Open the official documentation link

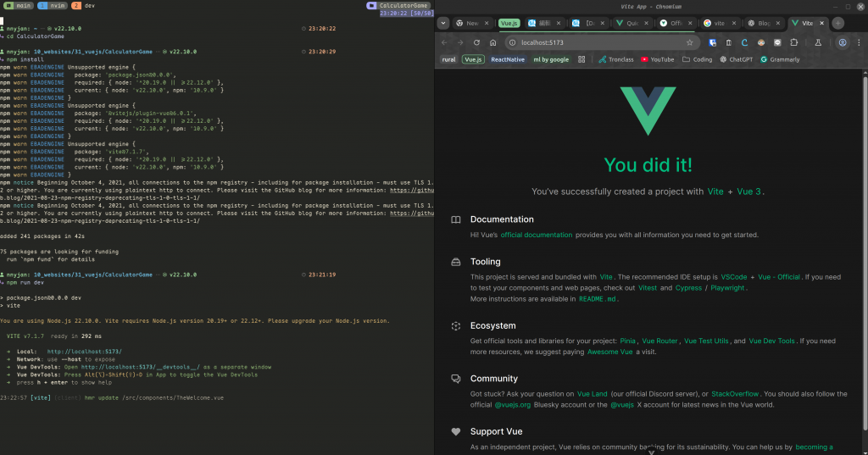pyautogui.click(x=537, y=235)
